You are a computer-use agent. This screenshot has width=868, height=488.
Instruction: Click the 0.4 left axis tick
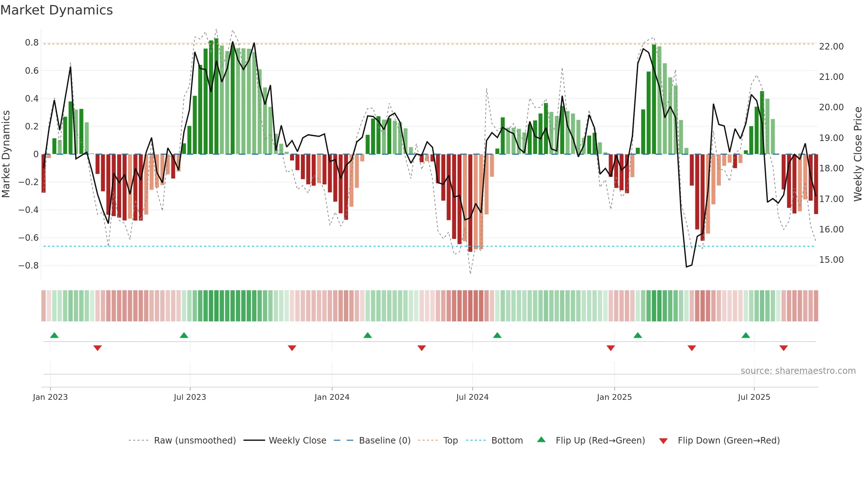[32, 98]
